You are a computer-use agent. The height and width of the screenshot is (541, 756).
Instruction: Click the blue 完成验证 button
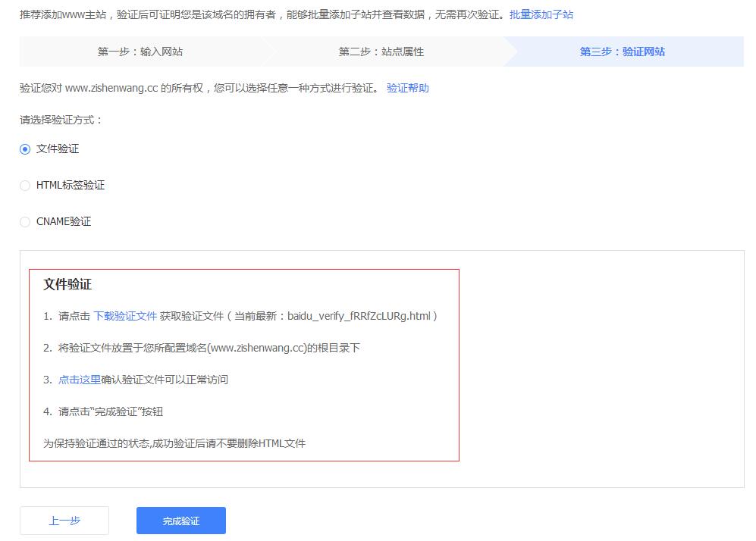(180, 520)
